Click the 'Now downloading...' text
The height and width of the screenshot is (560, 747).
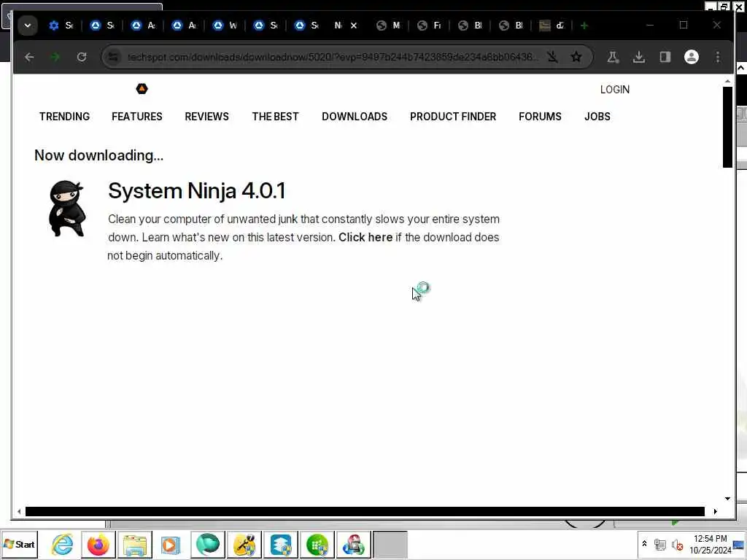click(99, 155)
